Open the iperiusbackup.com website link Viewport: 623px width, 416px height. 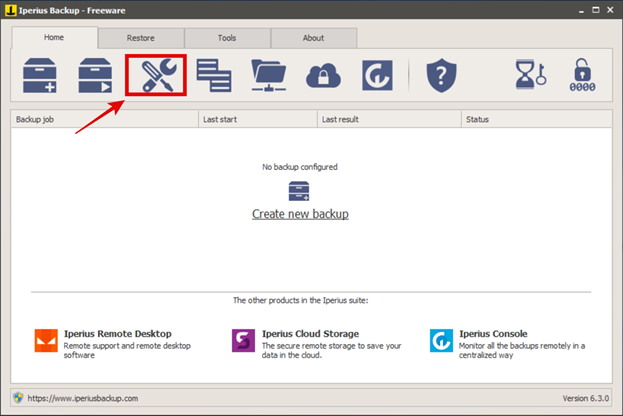tap(83, 398)
